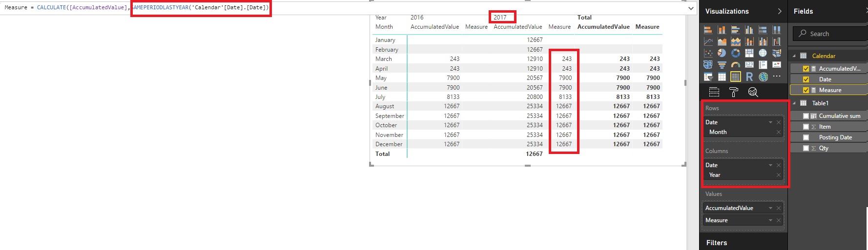Screen dimensions: 868x250
Task: Open Columns Date field dropdown arrow
Action: click(x=771, y=165)
